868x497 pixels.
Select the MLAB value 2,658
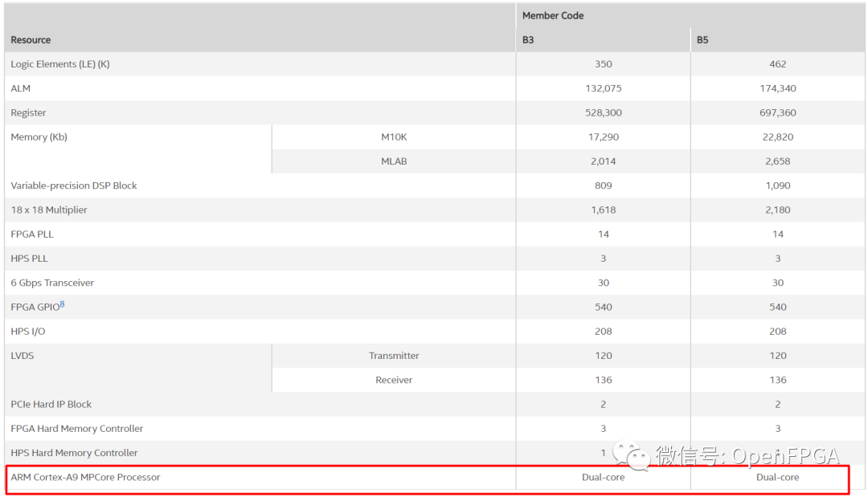778,161
